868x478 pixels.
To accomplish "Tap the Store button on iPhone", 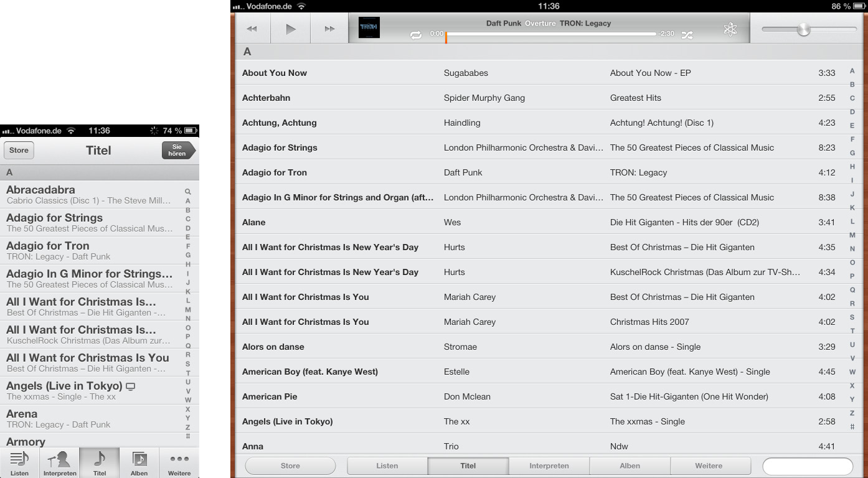I will [19, 150].
